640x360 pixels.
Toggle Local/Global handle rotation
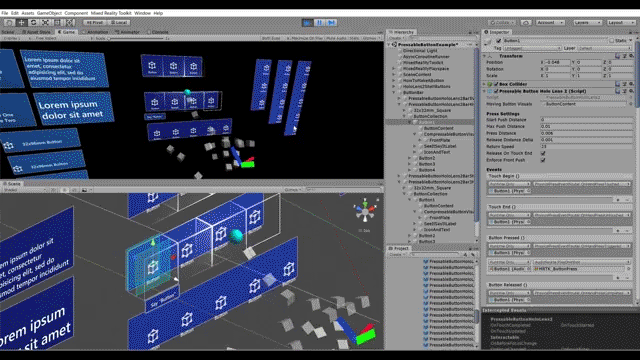pyautogui.click(x=119, y=22)
